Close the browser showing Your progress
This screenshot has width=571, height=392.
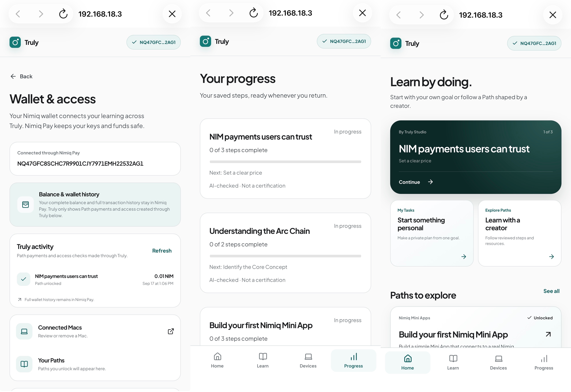click(362, 13)
